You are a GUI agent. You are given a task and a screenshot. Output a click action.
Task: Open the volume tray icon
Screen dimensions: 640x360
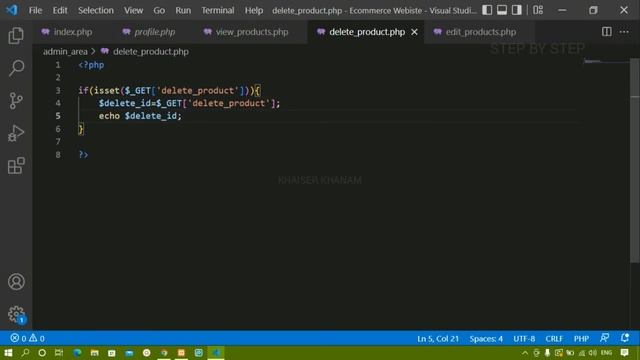tap(593, 353)
